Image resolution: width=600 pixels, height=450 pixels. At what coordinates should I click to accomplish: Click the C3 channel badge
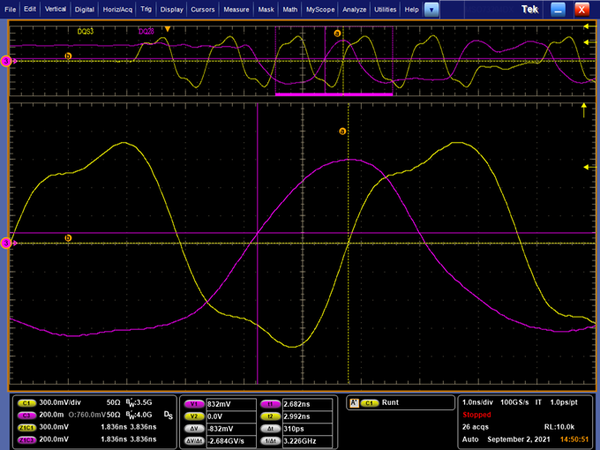coord(25,414)
